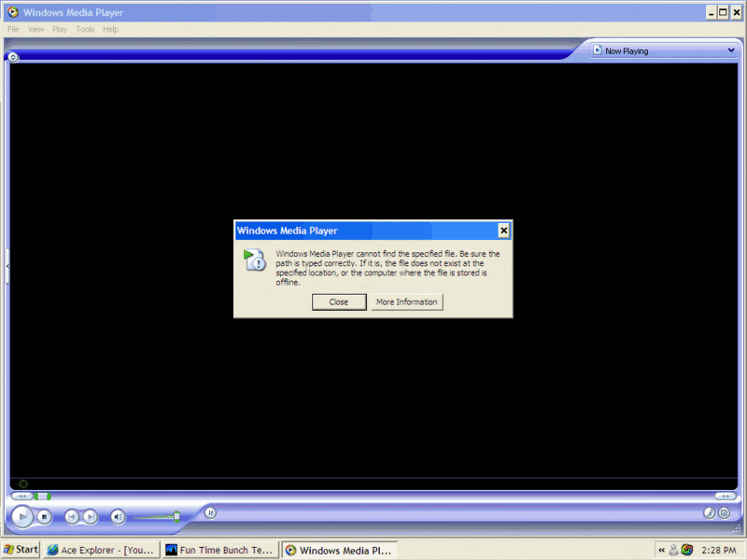Open the Play menu

(60, 29)
